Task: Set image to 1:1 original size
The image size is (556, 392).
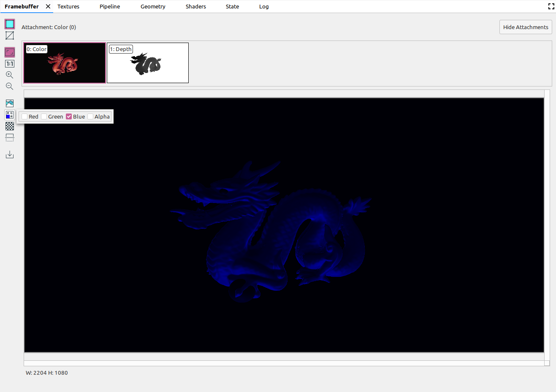Action: [10, 64]
